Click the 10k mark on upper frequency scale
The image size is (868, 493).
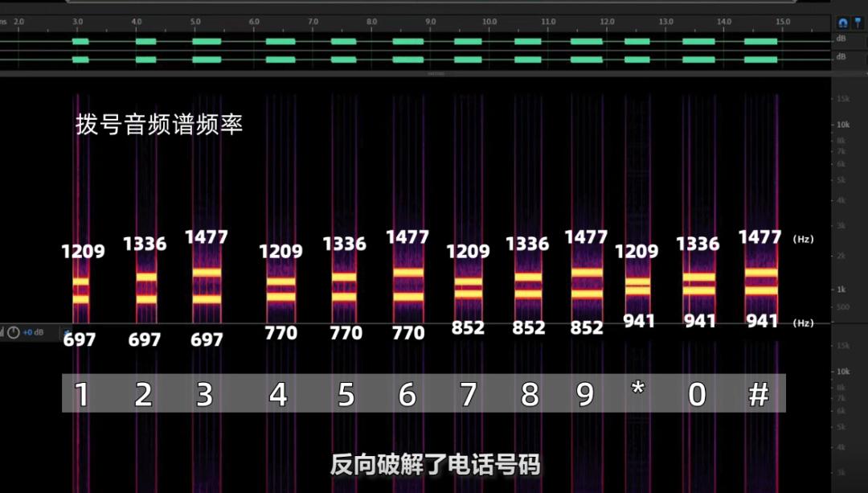coord(842,125)
